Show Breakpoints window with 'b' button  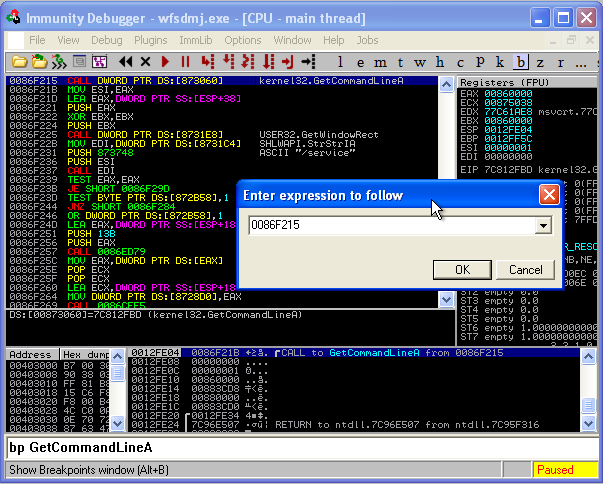click(519, 62)
